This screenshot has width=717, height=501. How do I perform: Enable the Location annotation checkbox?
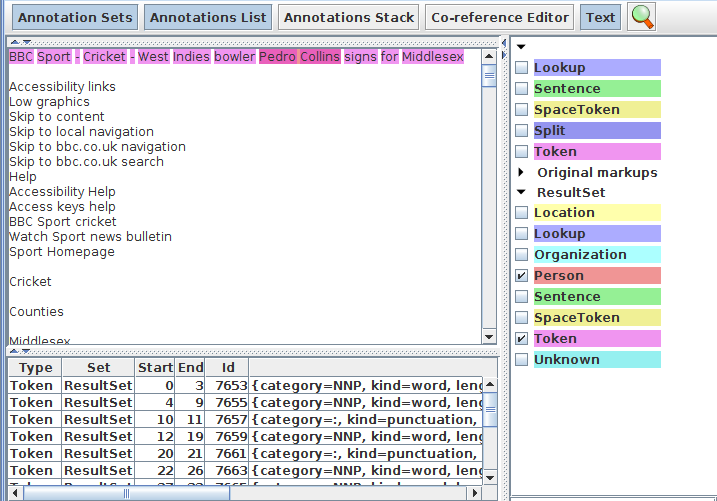point(521,213)
